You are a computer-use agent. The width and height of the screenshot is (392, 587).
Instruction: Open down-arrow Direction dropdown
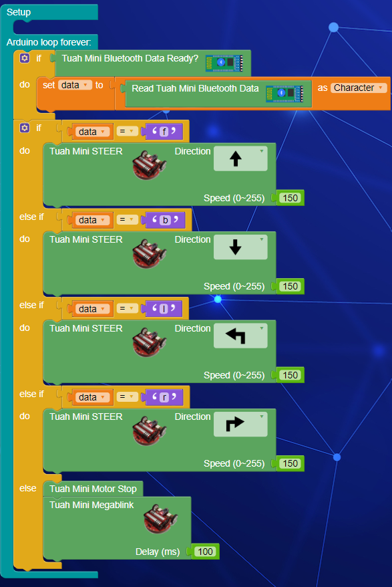pos(240,247)
